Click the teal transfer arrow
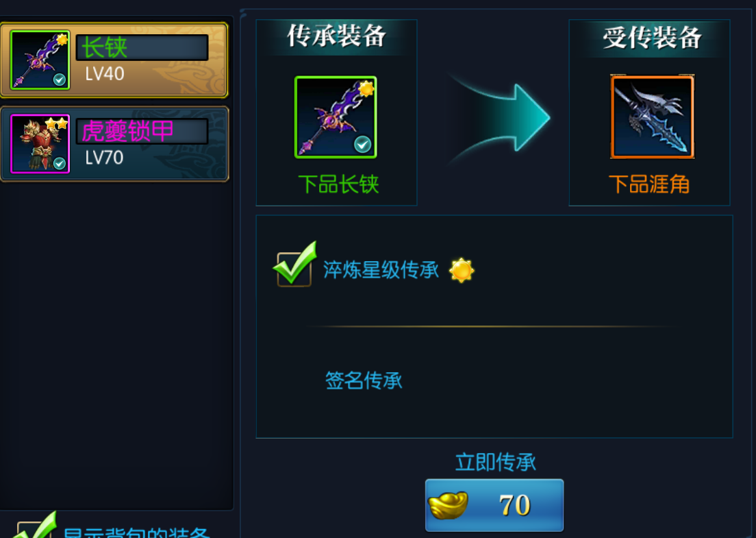The width and height of the screenshot is (756, 538). point(499,118)
